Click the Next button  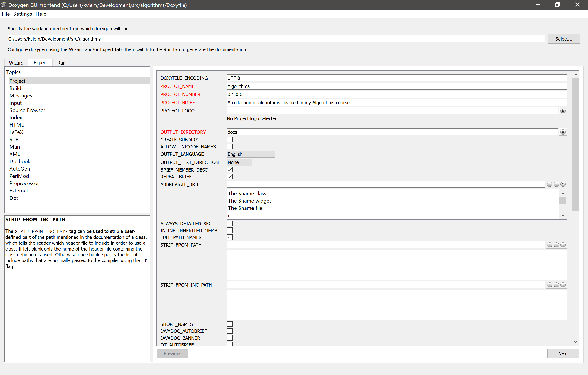(x=563, y=353)
